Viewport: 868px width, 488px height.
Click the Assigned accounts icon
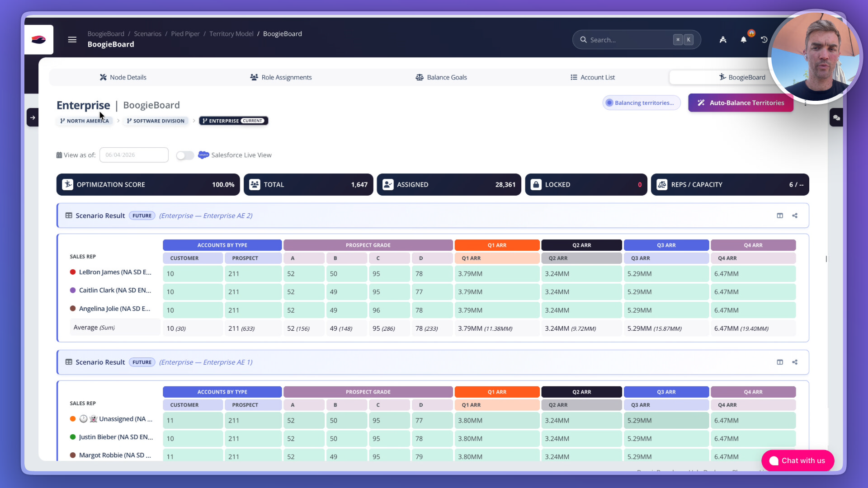pos(388,184)
